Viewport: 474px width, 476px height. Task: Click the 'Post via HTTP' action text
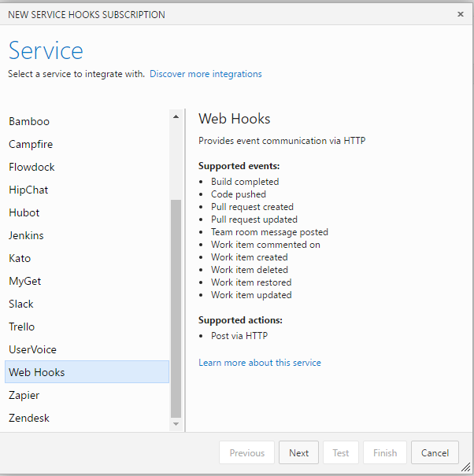coord(239,336)
